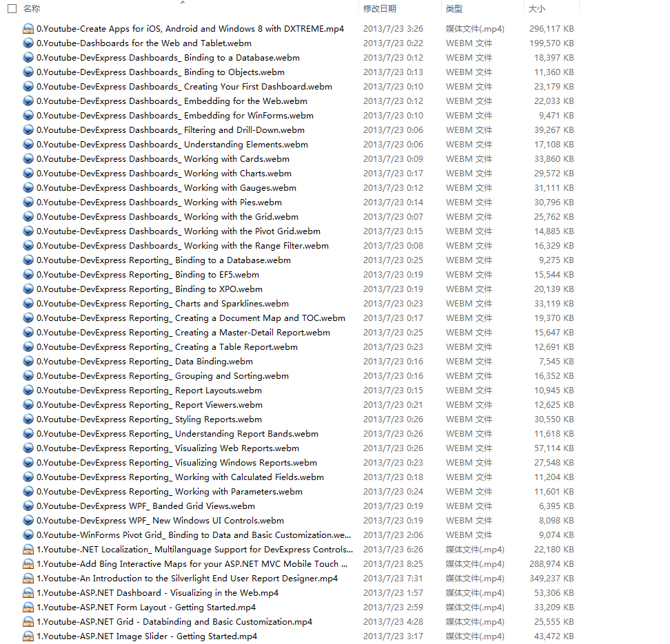Select file ASP.NET Grid - Databinding and Basic Customization.mp4

coord(174,622)
